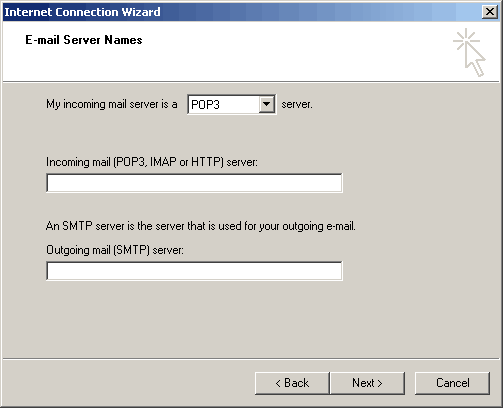Click the 'An SMTP' words in description
503x408 pixels.
pyautogui.click(x=69, y=226)
